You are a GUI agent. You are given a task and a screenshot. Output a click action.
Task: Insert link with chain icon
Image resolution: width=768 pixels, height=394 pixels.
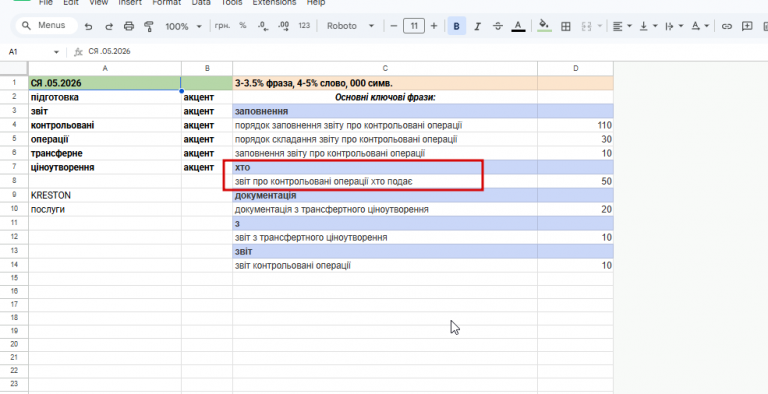pyautogui.click(x=727, y=26)
